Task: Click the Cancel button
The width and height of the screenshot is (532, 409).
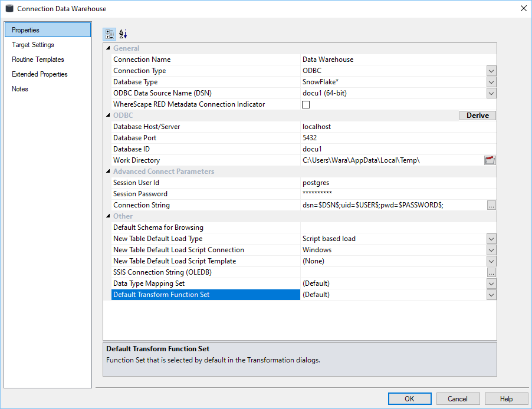Action: (x=457, y=399)
